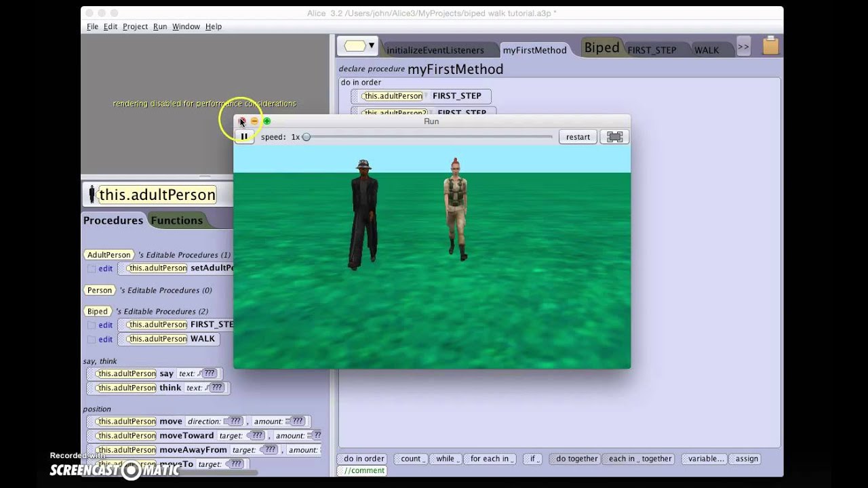Open the Run menu
868x488 pixels.
click(x=160, y=26)
